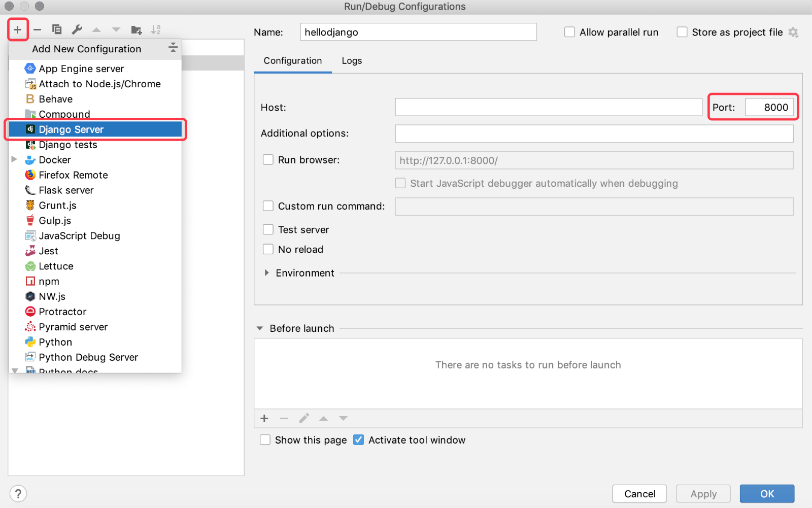This screenshot has width=812, height=508.
Task: Add a before launch task with plus
Action: (x=264, y=419)
